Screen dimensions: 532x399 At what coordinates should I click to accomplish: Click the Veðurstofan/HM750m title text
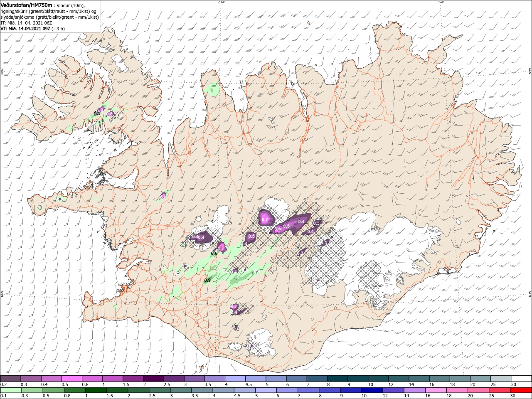(26, 5)
